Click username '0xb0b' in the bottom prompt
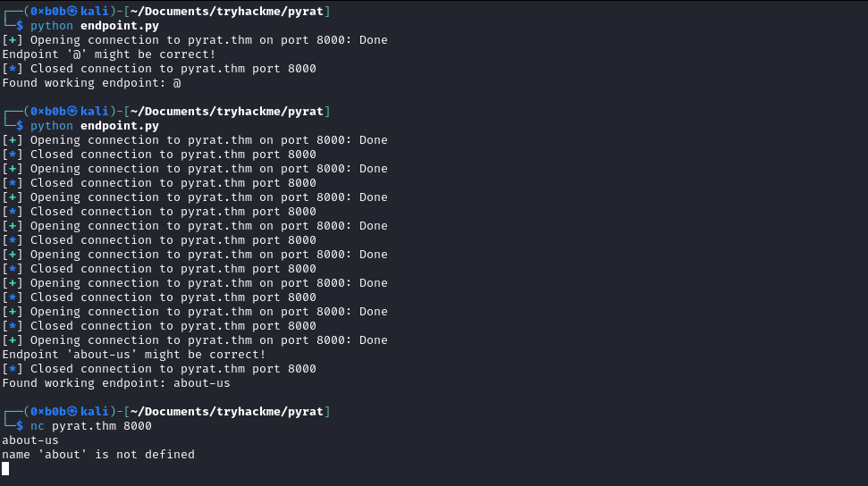The height and width of the screenshot is (486, 868). point(46,412)
